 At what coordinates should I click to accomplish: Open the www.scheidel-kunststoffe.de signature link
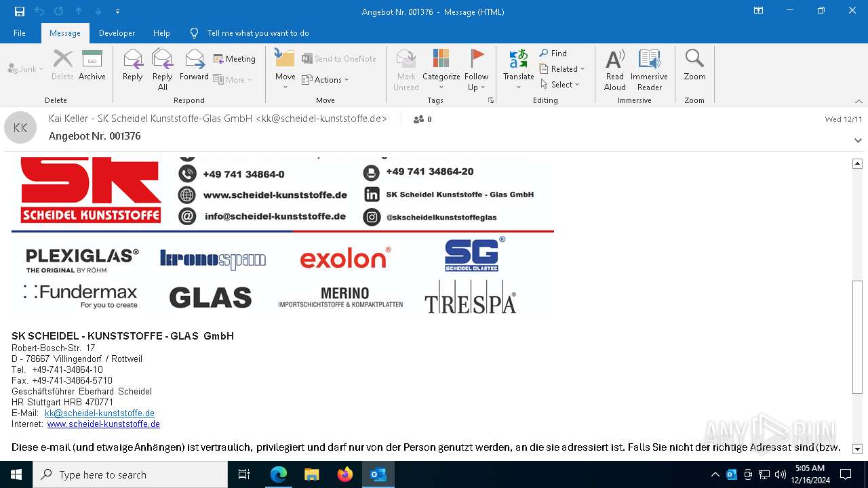click(x=104, y=424)
